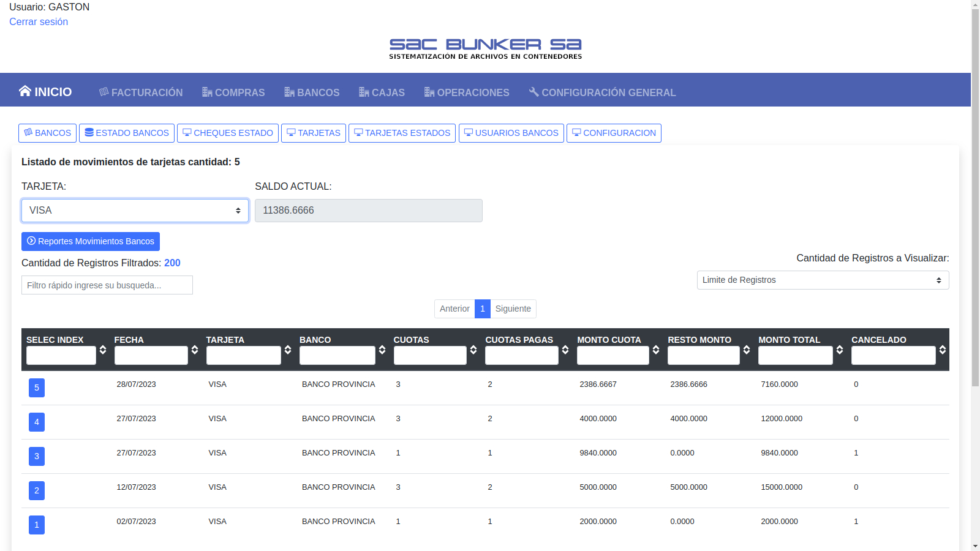
Task: Sort by the RESTO MONTO column arrows
Action: [x=747, y=350]
